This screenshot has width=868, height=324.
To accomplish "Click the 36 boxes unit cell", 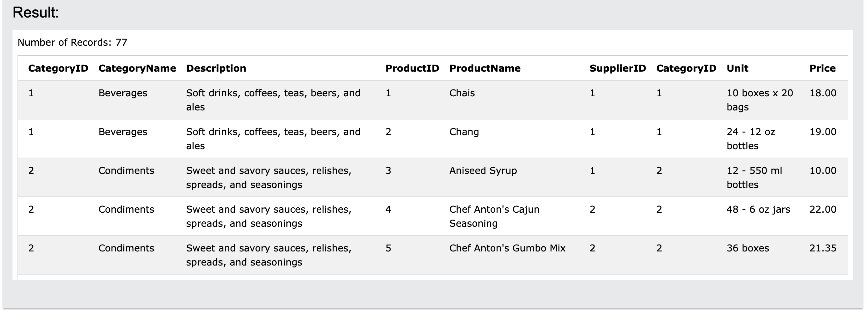I will (x=748, y=248).
